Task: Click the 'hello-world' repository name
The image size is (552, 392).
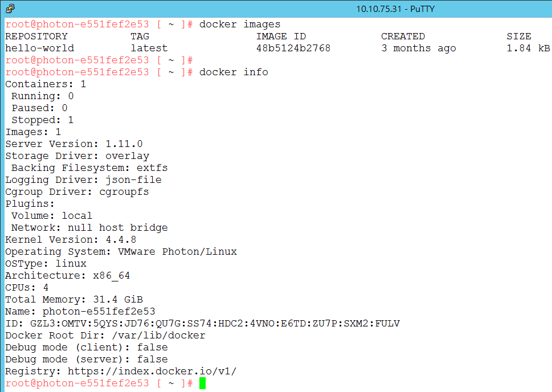Action: pos(39,48)
